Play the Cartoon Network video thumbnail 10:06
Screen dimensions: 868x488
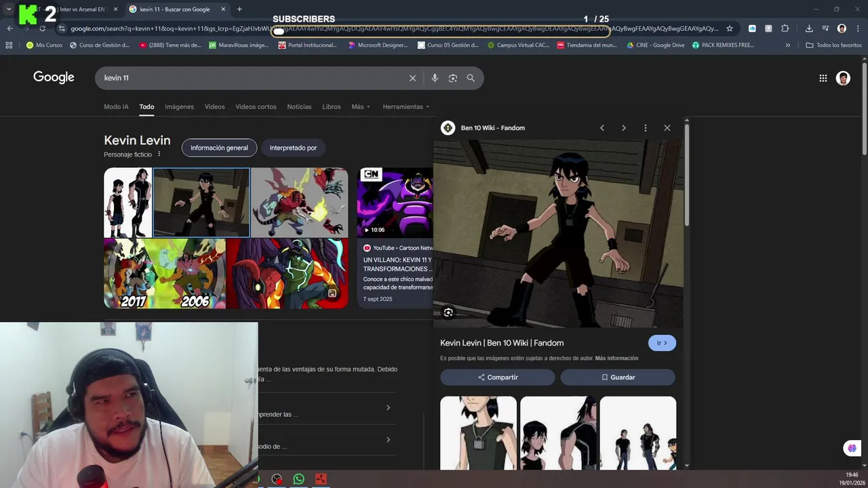pyautogui.click(x=395, y=203)
